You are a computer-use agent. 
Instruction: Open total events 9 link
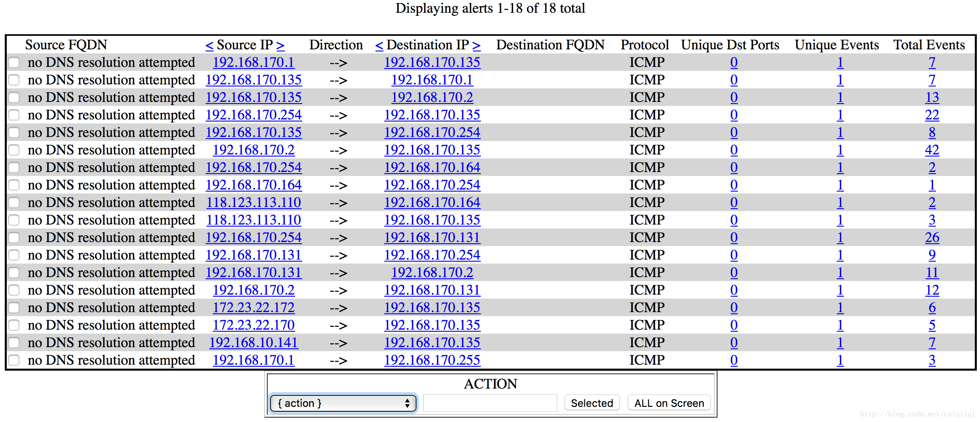coord(932,255)
